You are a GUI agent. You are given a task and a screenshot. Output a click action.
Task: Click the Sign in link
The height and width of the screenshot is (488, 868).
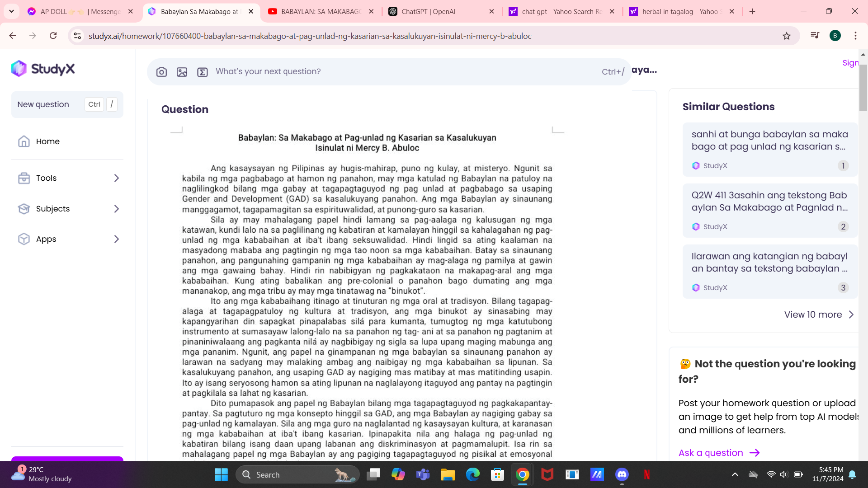pos(850,63)
